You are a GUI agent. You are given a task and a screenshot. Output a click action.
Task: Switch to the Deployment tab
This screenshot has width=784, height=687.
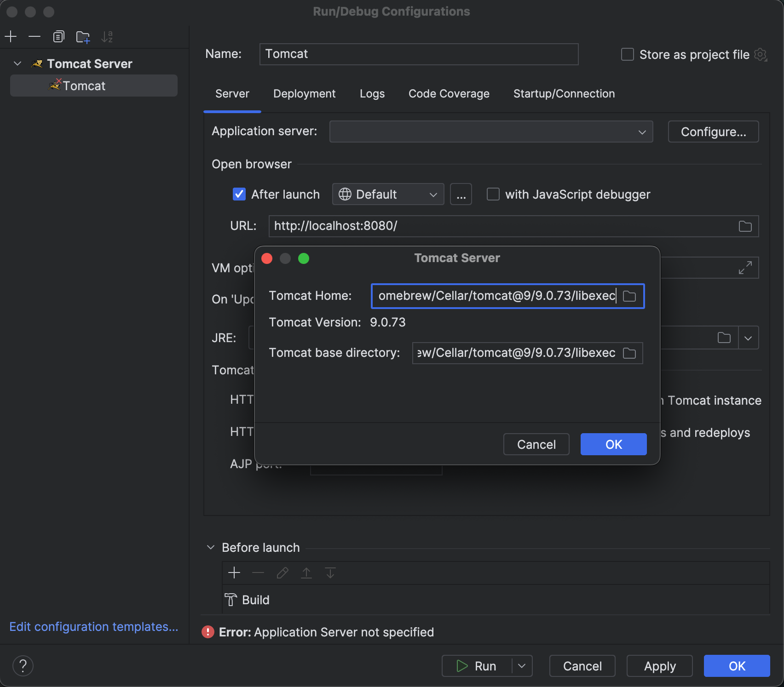(304, 94)
